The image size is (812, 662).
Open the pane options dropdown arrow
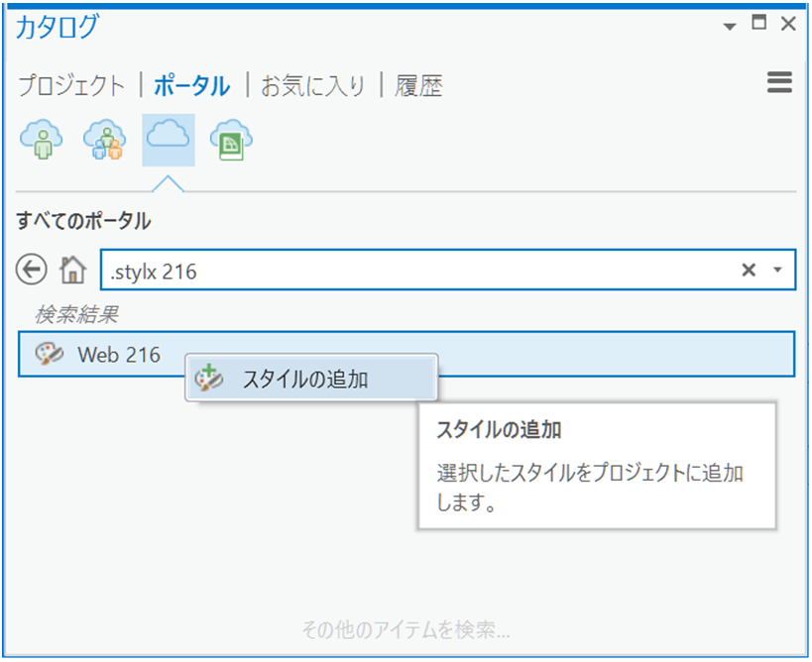click(x=730, y=26)
